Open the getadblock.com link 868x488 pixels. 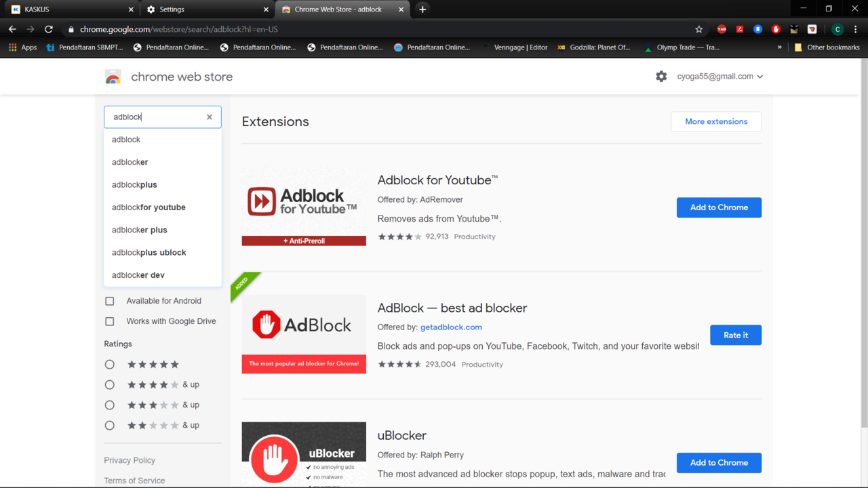click(x=451, y=327)
